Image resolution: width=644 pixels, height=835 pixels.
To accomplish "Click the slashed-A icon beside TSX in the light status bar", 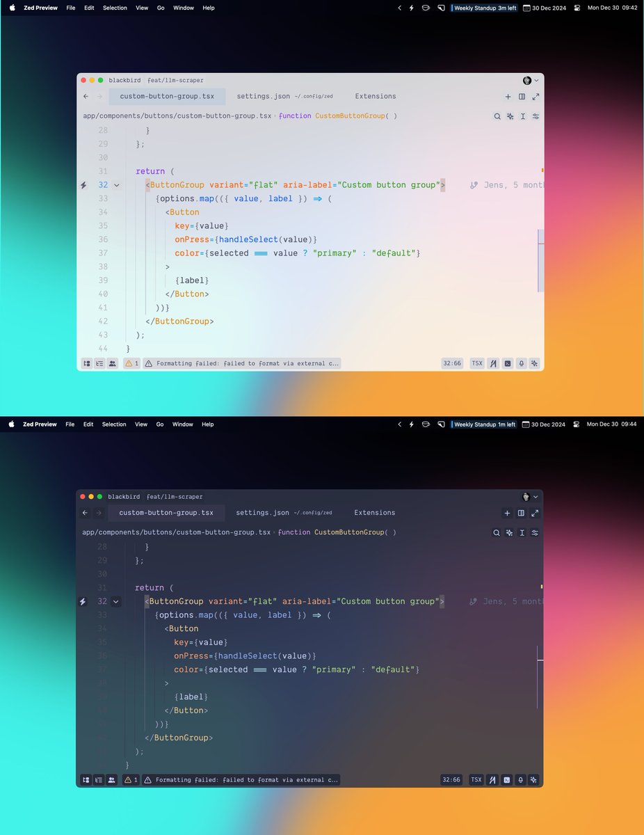I will click(494, 363).
